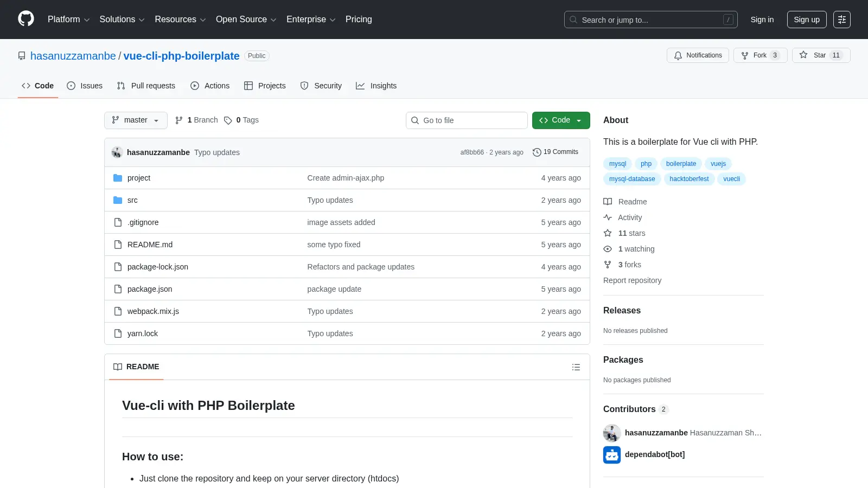This screenshot has width=868, height=488.
Task: Open the vue-cli-php-boilerplate repository link
Action: [x=181, y=56]
